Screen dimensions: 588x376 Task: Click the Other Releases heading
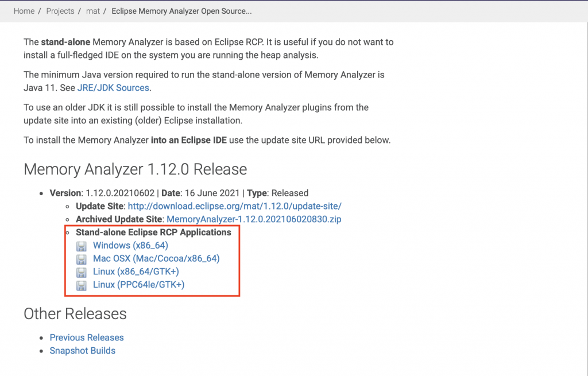tap(75, 314)
